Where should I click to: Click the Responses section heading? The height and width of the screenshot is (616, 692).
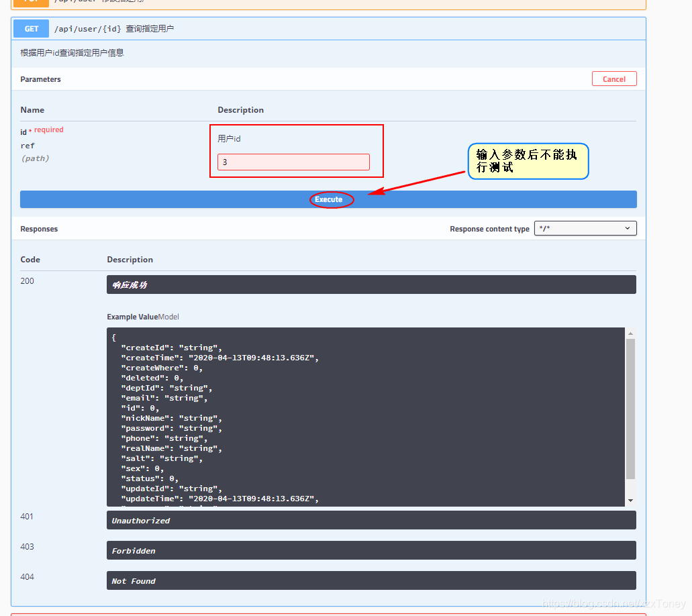coord(39,229)
